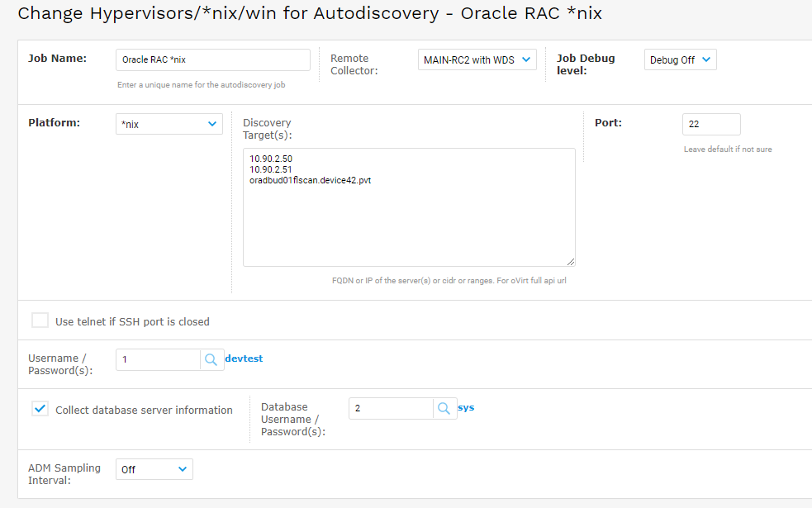Click the search icon beside the database credential field
Screen dimensions: 812x508
pyautogui.click(x=444, y=408)
